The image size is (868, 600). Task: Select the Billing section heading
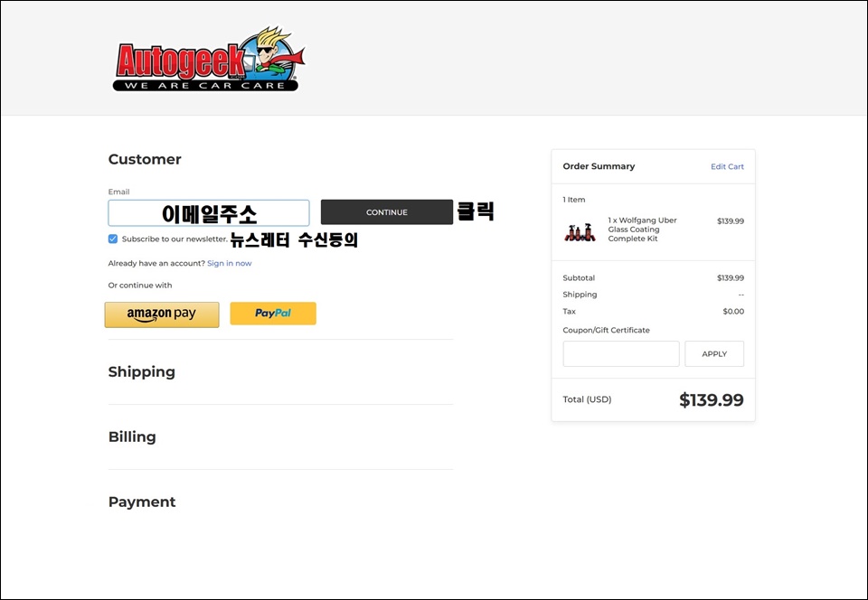(x=132, y=436)
